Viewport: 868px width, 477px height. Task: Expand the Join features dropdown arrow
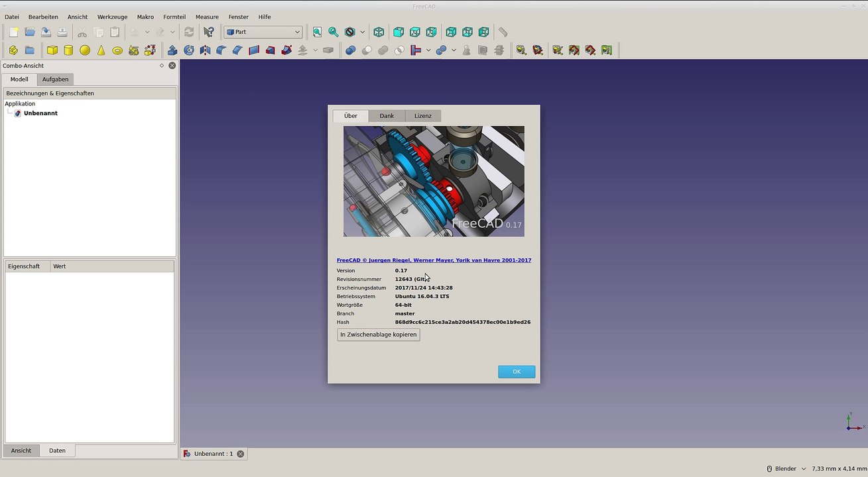(x=428, y=50)
